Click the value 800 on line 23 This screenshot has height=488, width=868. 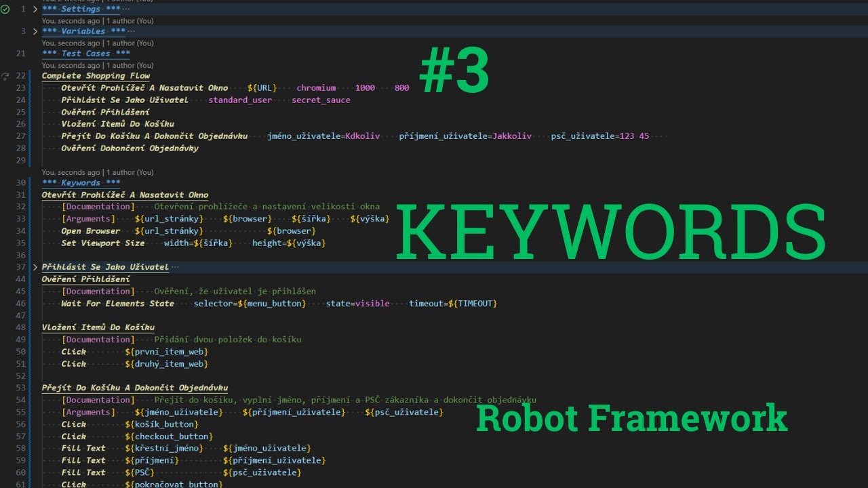[401, 88]
